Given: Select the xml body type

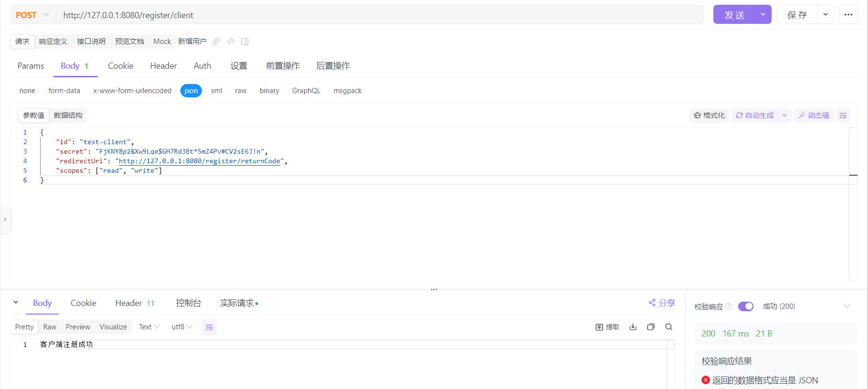Looking at the screenshot, I should tap(217, 91).
